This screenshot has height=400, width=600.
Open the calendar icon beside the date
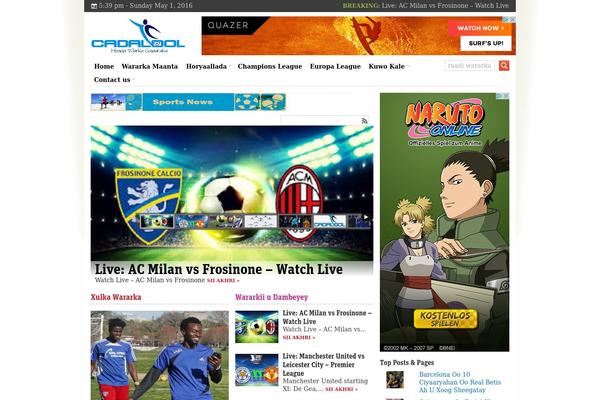pos(94,6)
